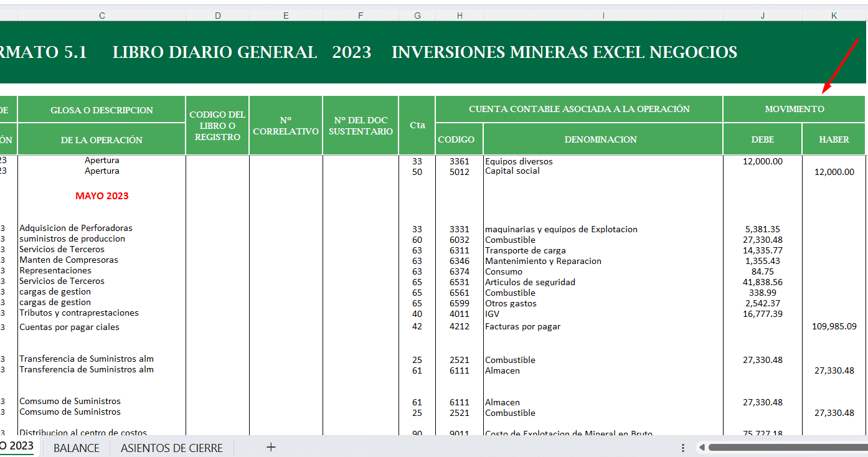Image resolution: width=868 pixels, height=457 pixels.
Task: Select the Cta header cell
Action: pyautogui.click(x=417, y=125)
